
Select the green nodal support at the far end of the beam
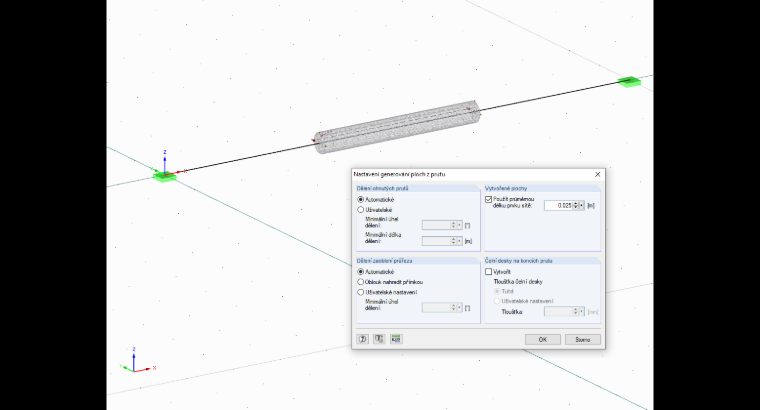629,81
